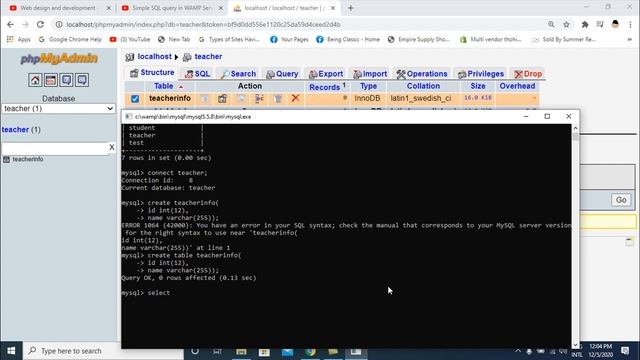Open the Privileges tab
The height and width of the screenshot is (360, 640).
tap(480, 74)
